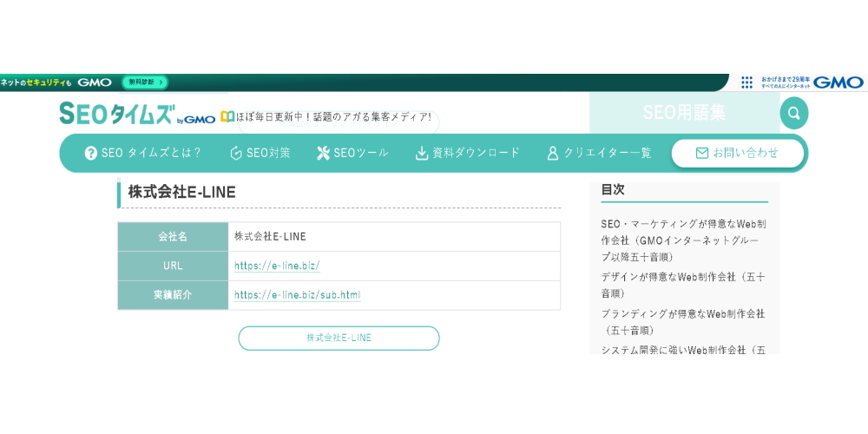The image size is (868, 434).
Task: Click the お問い合わせ button
Action: click(737, 153)
